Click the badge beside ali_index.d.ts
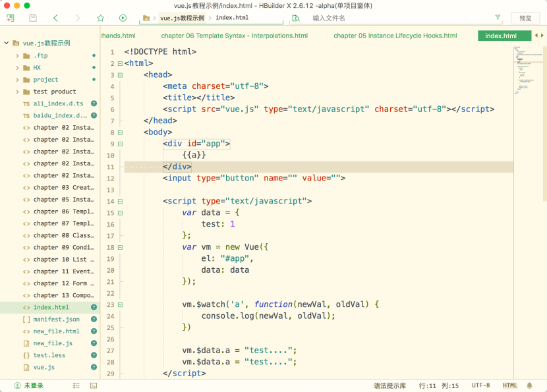The height and width of the screenshot is (392, 547). click(x=94, y=103)
